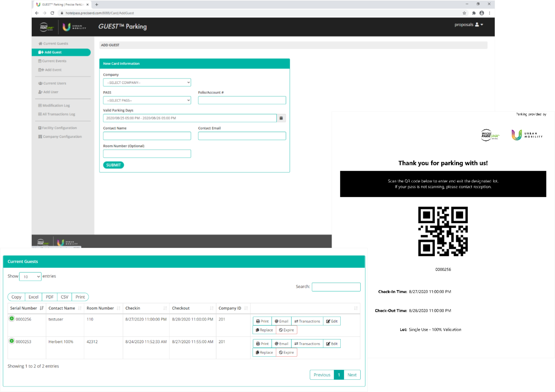Sort table by Checkout column
555x392 pixels.
(x=193, y=308)
